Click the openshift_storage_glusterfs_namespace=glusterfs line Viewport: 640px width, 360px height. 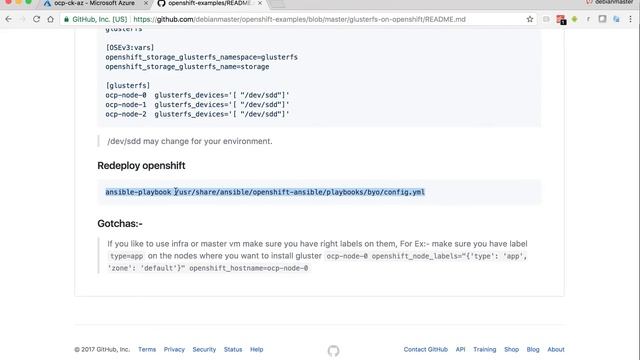[x=202, y=57]
